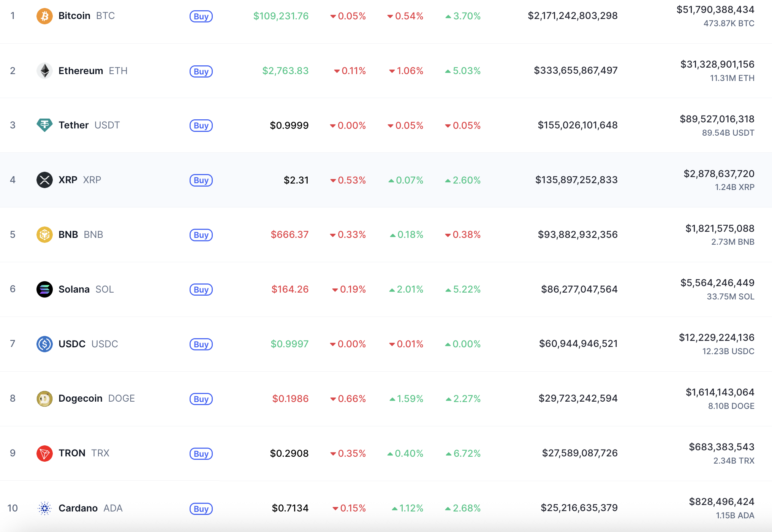
Task: Click Solana 7-day change 5.22%
Action: [x=463, y=290]
